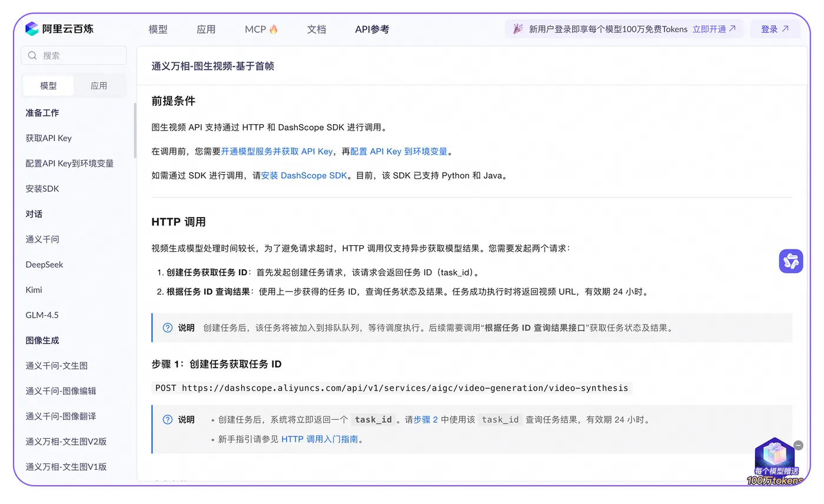Viewport: 824px width, 504px height.
Task: Click the page title 通义万相-图生视频-基于首帧
Action: click(212, 66)
